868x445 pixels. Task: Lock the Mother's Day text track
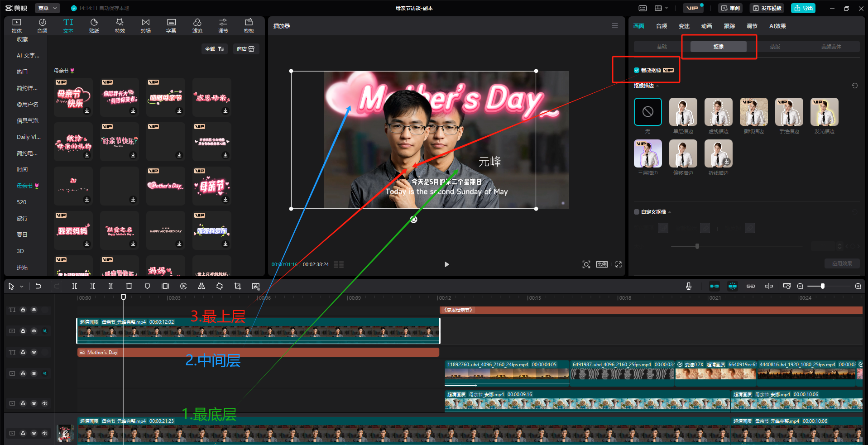click(23, 352)
